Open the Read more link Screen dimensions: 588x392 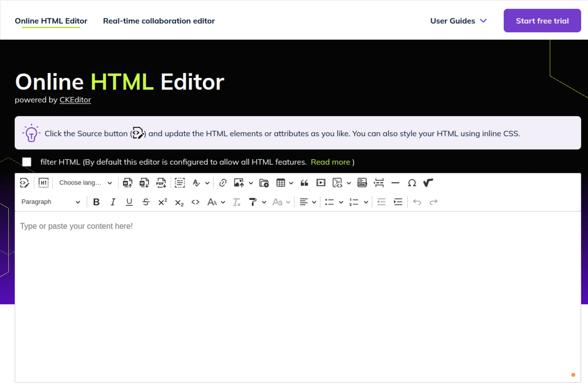330,162
